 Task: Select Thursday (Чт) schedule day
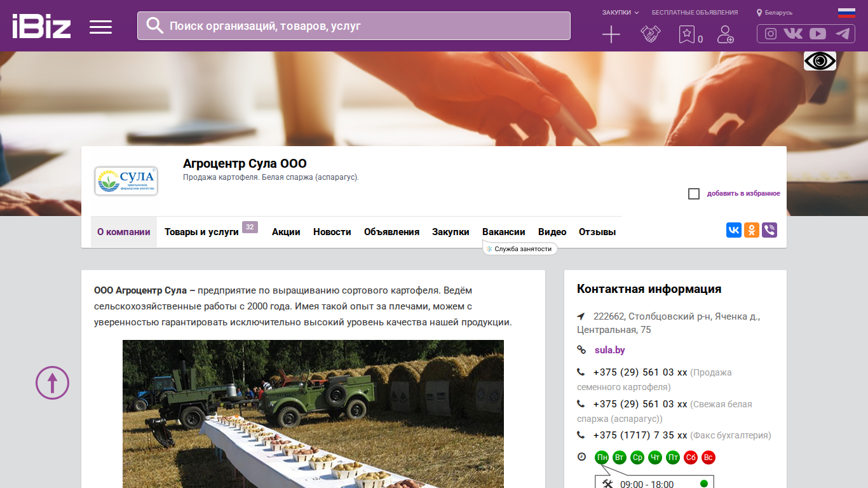[x=655, y=457]
